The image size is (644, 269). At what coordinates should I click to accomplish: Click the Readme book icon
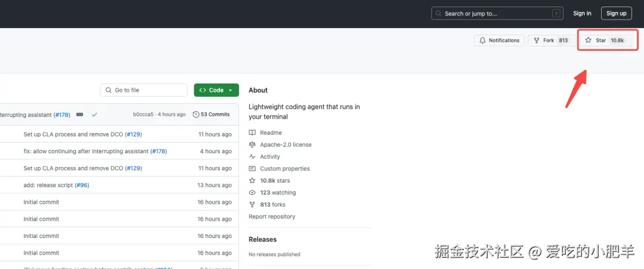[252, 132]
